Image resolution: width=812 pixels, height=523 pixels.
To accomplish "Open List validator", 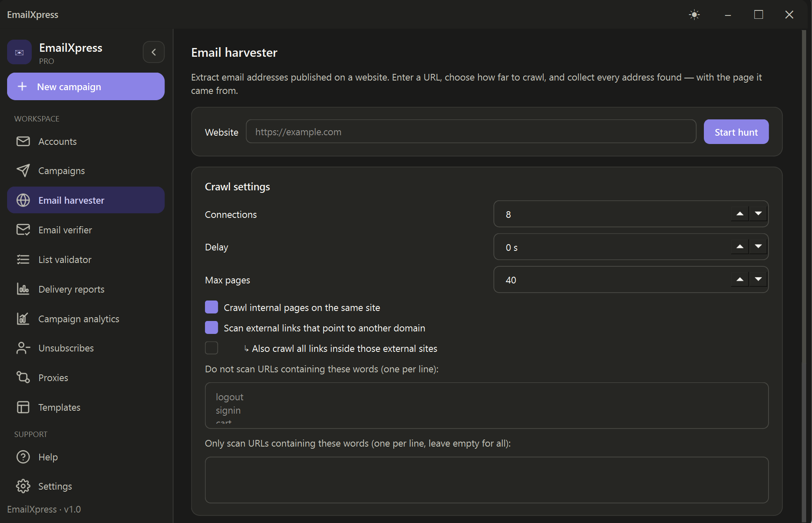I will tap(86, 260).
